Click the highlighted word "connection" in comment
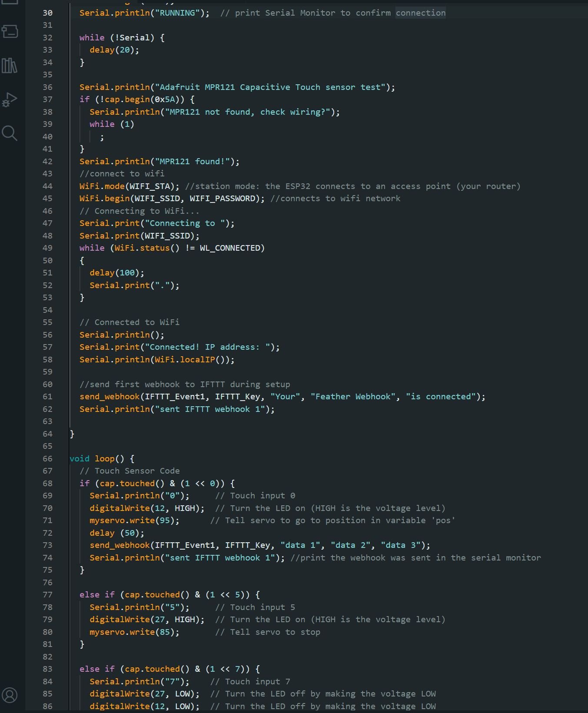Viewport: 588px width, 713px height. (x=420, y=13)
